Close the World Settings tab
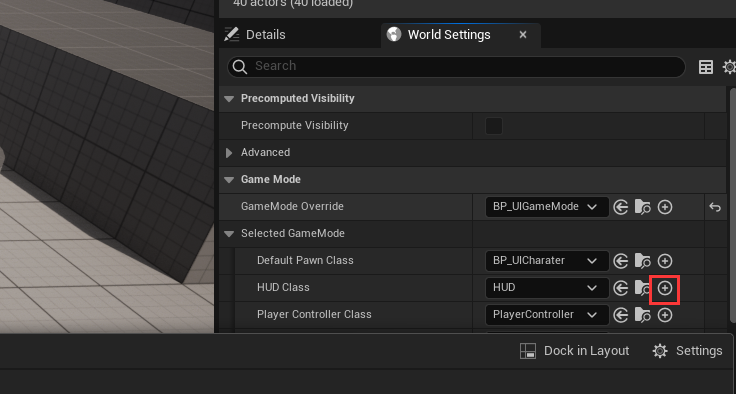This screenshot has width=736, height=394. 523,35
